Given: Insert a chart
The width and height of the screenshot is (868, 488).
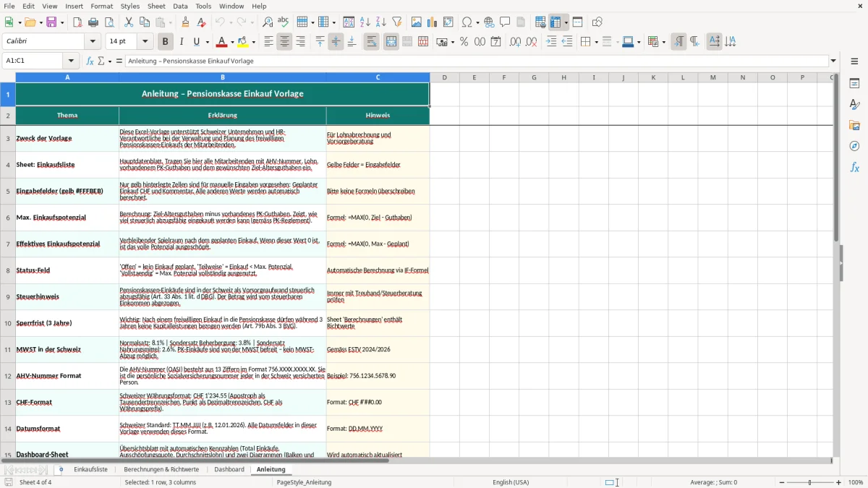Looking at the screenshot, I should click(433, 22).
